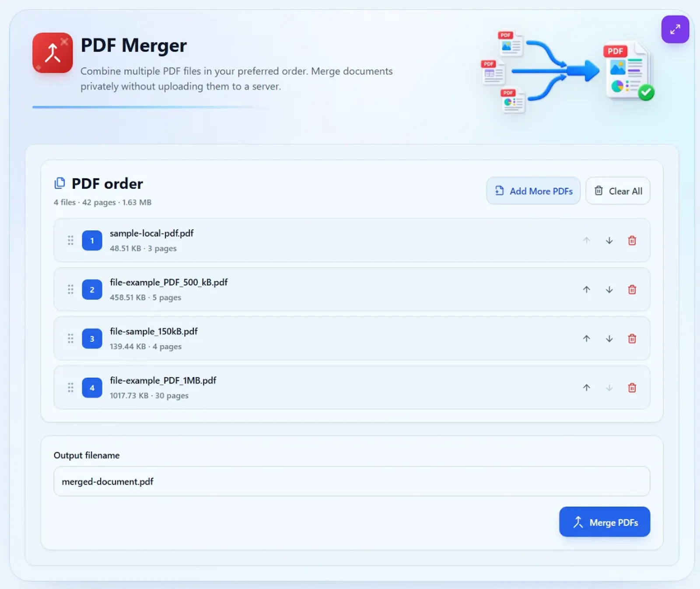Move file-sample_150kB.pdf down one slot

point(609,338)
